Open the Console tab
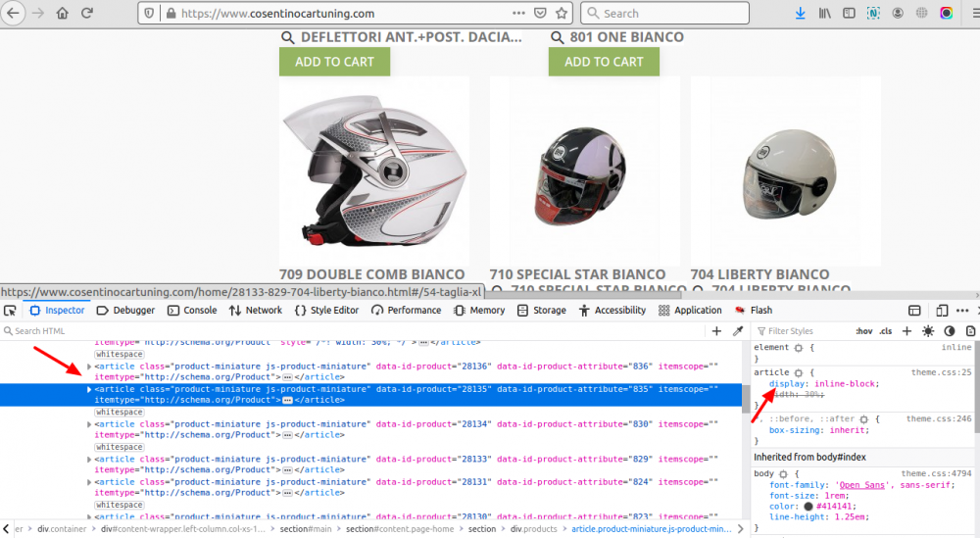The image size is (980, 538). pyautogui.click(x=192, y=311)
